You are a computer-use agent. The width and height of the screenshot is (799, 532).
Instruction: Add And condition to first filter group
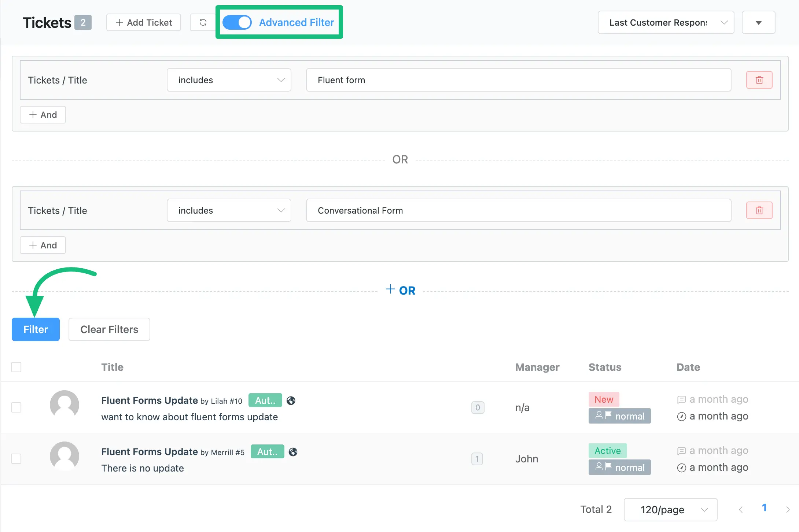pos(43,115)
